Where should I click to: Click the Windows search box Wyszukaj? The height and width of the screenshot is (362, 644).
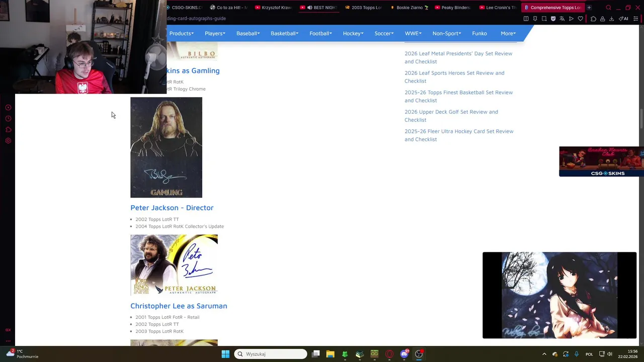click(271, 354)
